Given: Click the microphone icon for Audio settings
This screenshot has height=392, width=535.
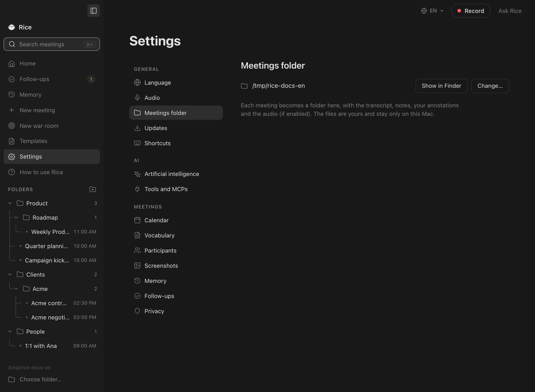Looking at the screenshot, I should (x=137, y=98).
